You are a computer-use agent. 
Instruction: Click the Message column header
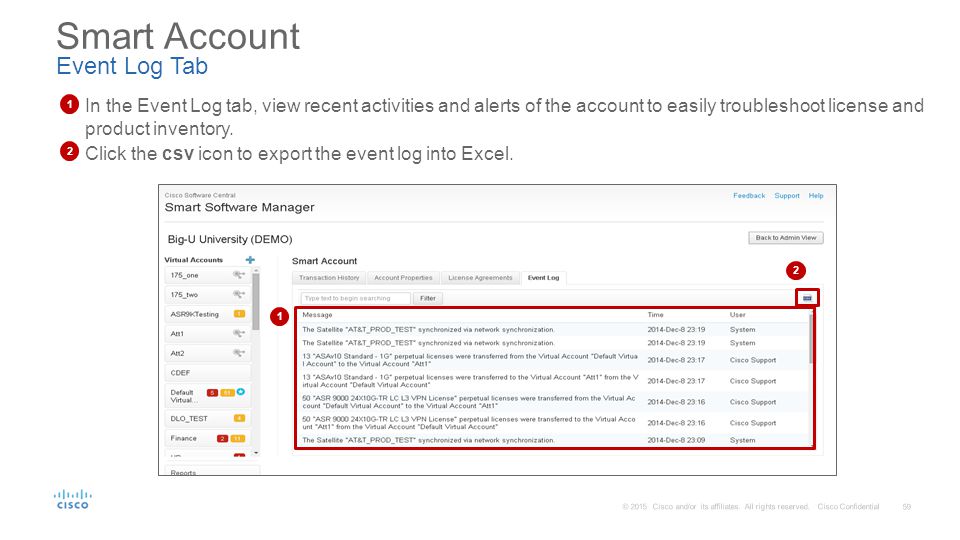pyautogui.click(x=317, y=315)
